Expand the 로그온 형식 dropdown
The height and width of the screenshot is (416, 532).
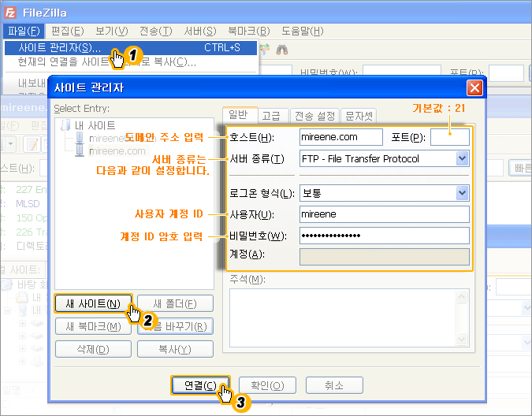(462, 193)
